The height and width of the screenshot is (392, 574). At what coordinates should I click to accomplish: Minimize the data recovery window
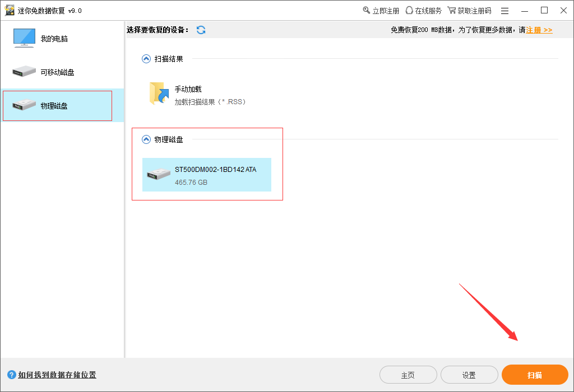click(525, 11)
